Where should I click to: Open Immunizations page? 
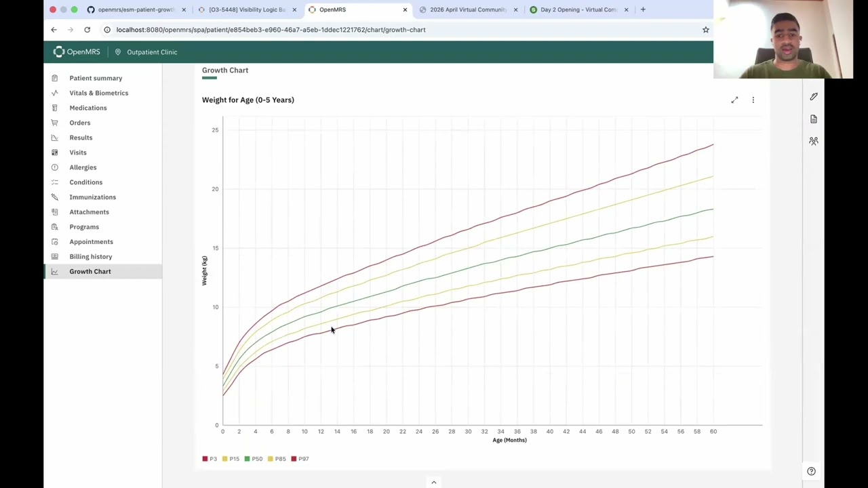click(92, 197)
